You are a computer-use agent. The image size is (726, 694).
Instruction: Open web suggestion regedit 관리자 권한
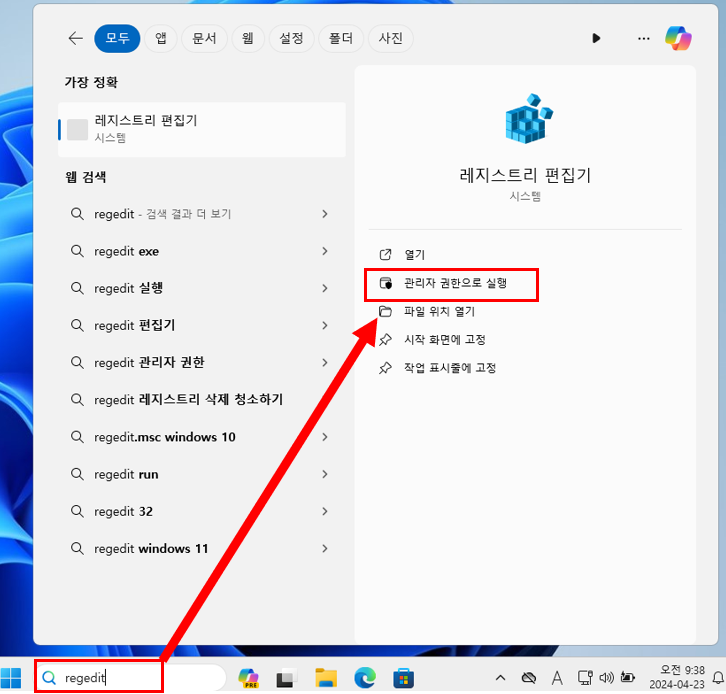point(200,363)
